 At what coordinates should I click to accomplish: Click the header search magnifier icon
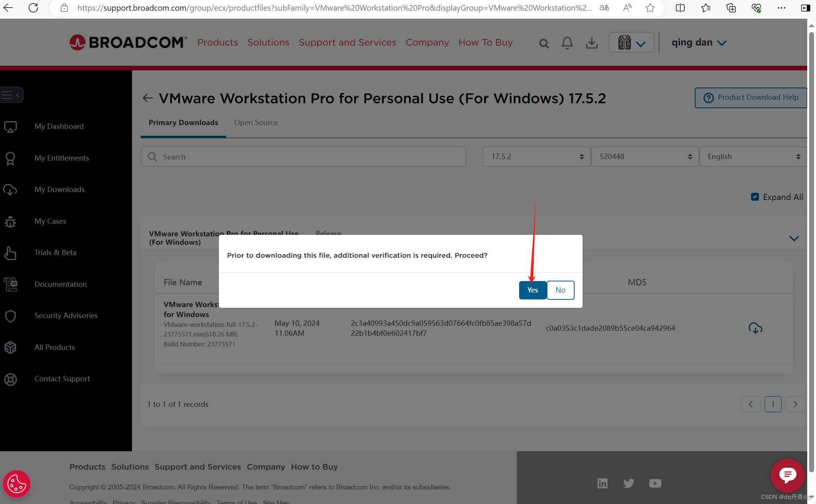(x=544, y=44)
